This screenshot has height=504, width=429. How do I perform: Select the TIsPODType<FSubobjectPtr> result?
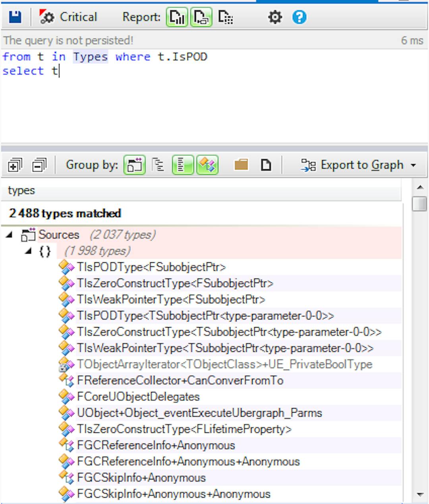(151, 267)
